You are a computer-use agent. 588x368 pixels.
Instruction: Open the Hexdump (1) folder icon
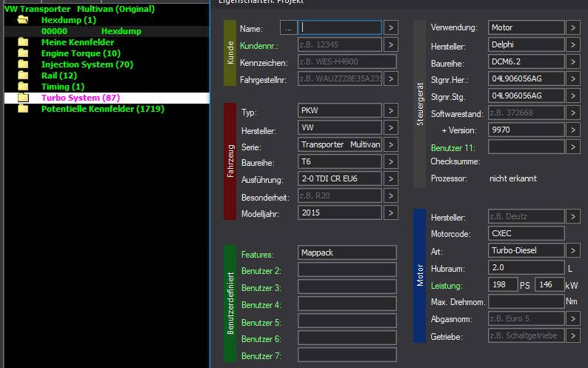click(x=23, y=20)
